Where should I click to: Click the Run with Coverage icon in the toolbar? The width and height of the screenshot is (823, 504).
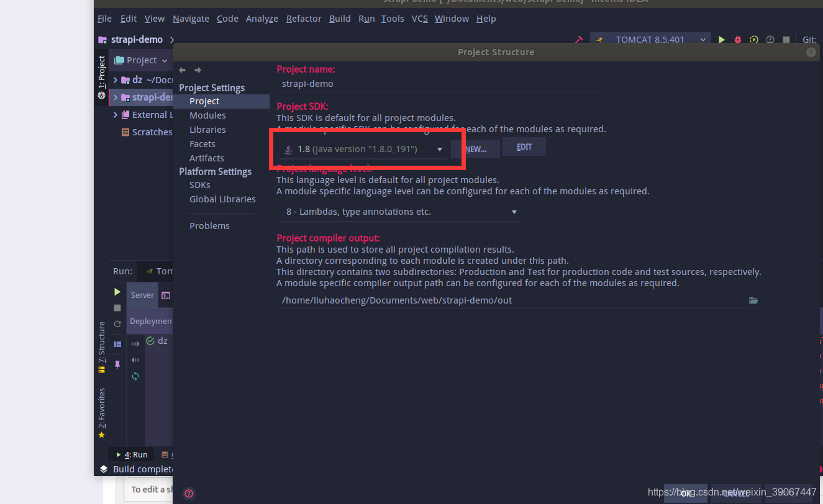[753, 38]
